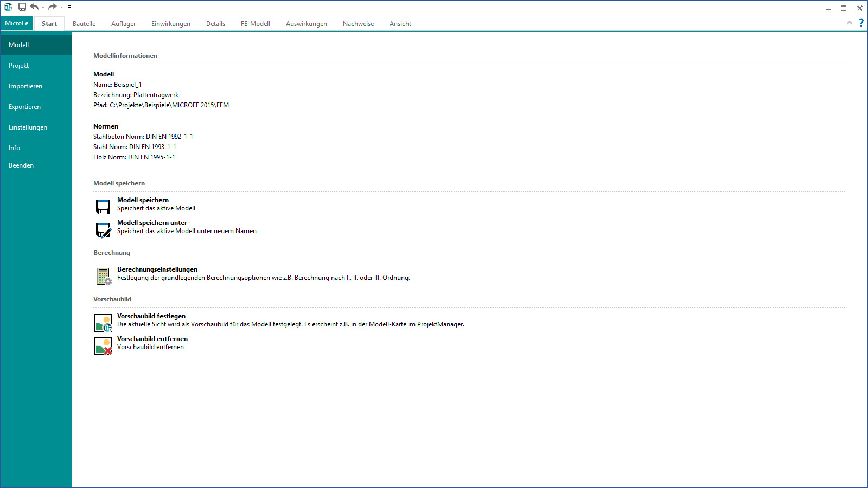Select Exportieren in the left sidebar
868x488 pixels.
[x=36, y=106]
